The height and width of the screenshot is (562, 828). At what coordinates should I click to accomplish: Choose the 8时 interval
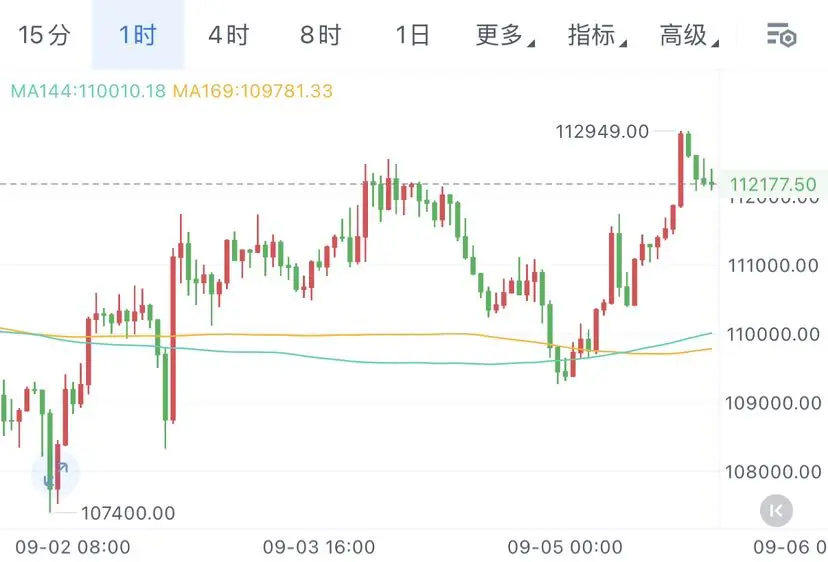pyautogui.click(x=321, y=35)
